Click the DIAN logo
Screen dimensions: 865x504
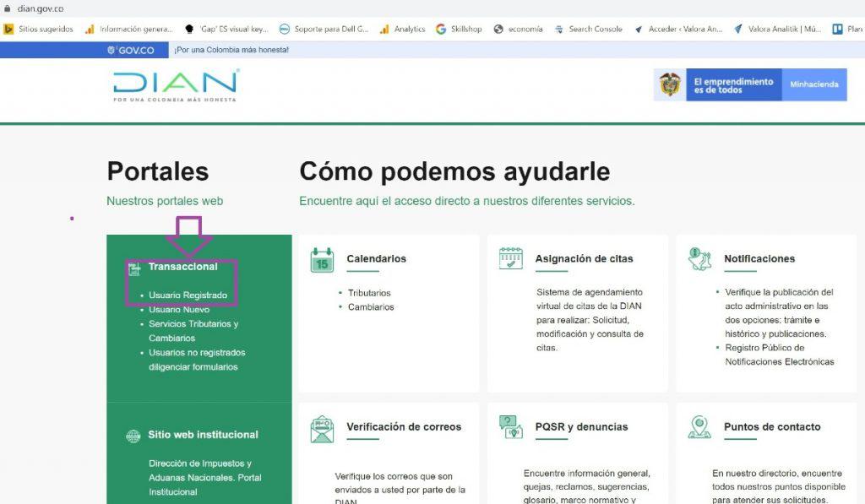coord(176,85)
